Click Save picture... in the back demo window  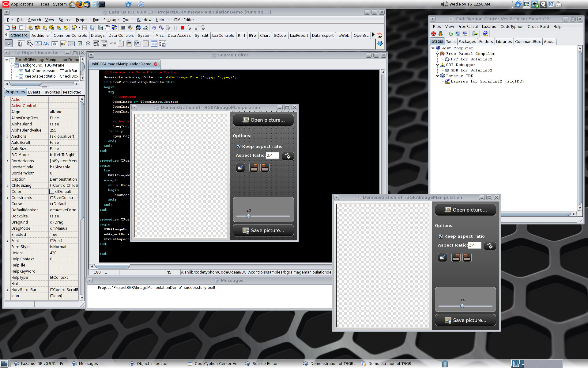point(466,320)
